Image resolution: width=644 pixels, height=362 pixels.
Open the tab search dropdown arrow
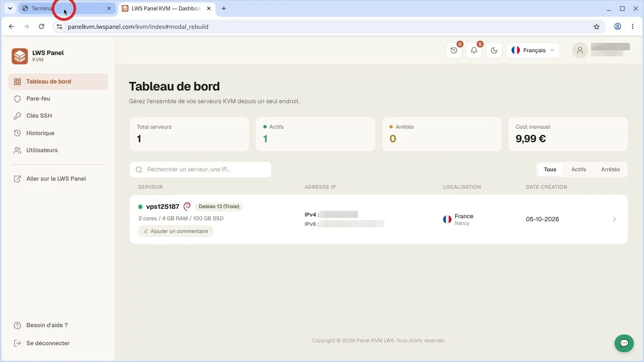point(10,9)
